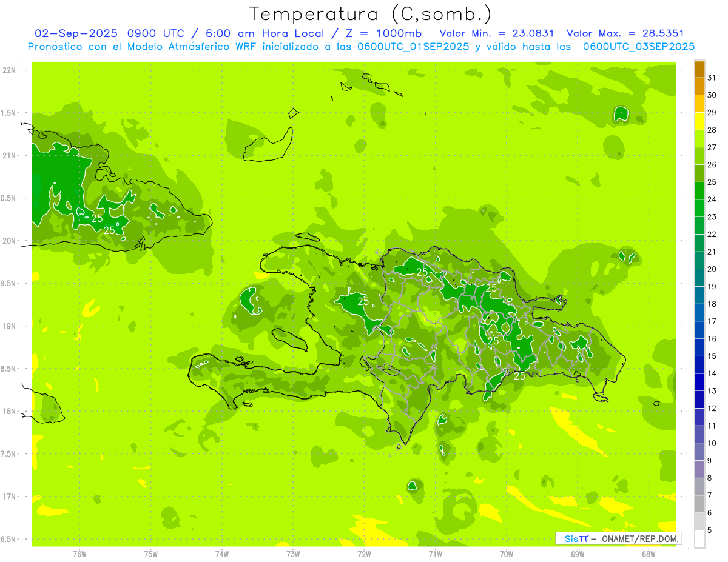Click the "8.5N" latitude axis label
The height and width of the screenshot is (562, 728).
click(9, 369)
